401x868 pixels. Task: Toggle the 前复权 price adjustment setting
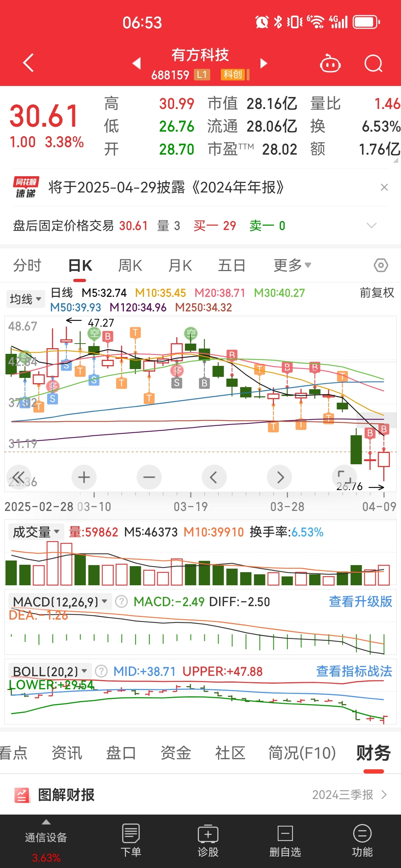(x=377, y=293)
